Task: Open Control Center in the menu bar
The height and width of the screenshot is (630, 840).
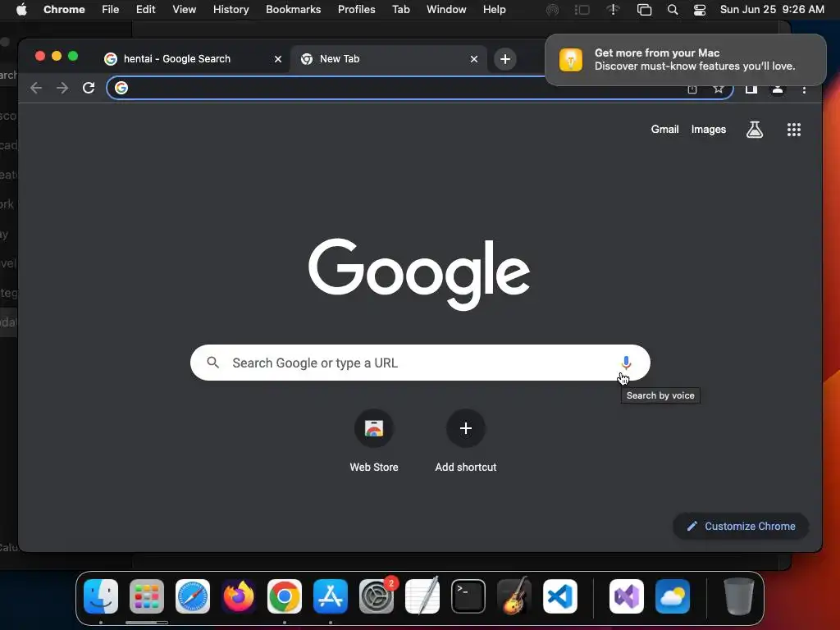Action: (699, 10)
